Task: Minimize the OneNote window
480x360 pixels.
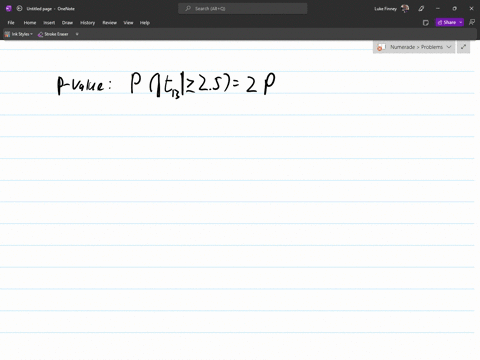Action: pos(438,9)
